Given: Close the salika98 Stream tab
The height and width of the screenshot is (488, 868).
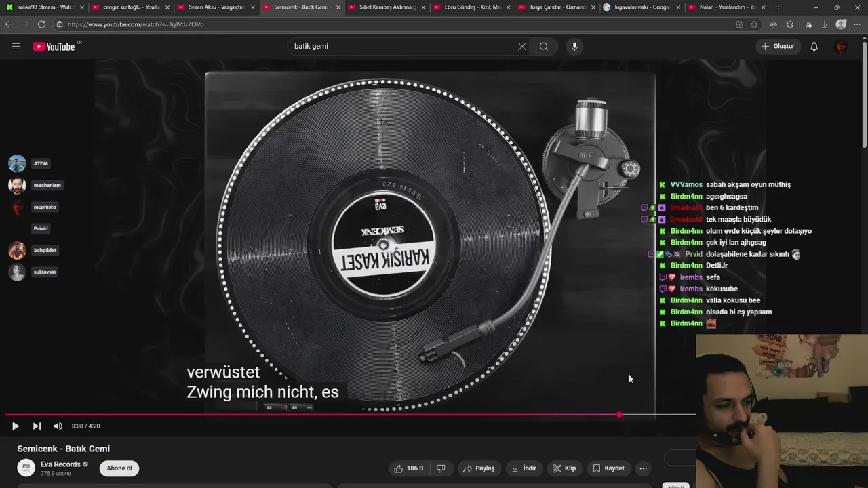Looking at the screenshot, I should click(x=81, y=7).
